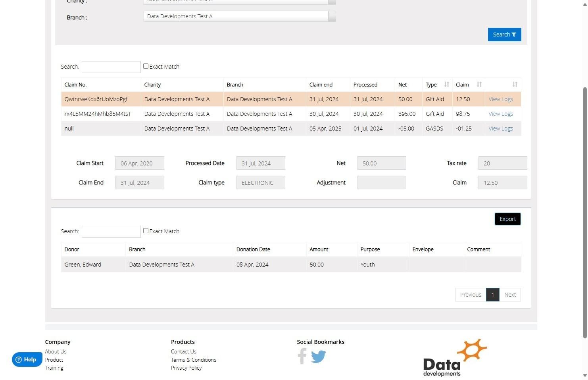
Task: Enable Exact Match for the claims search
Action: (146, 66)
